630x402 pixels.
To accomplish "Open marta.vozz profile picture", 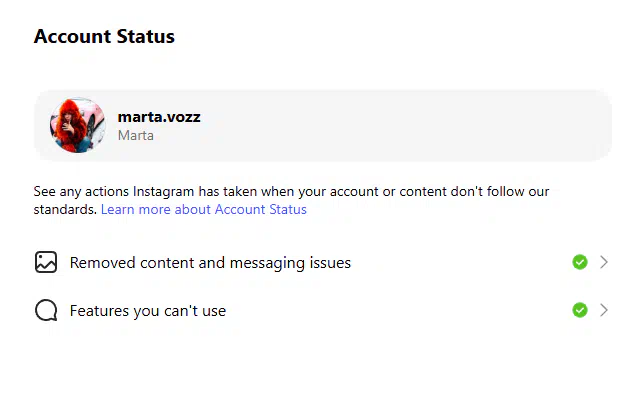I will click(78, 125).
